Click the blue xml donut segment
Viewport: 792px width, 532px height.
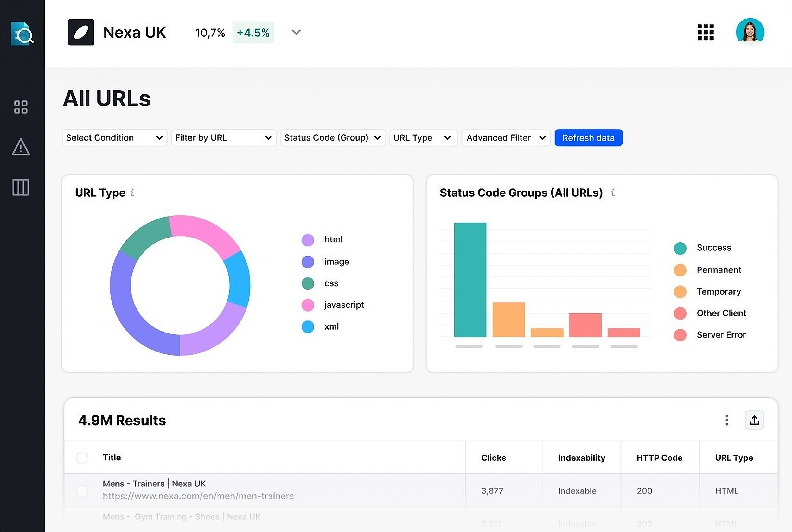[x=239, y=280]
